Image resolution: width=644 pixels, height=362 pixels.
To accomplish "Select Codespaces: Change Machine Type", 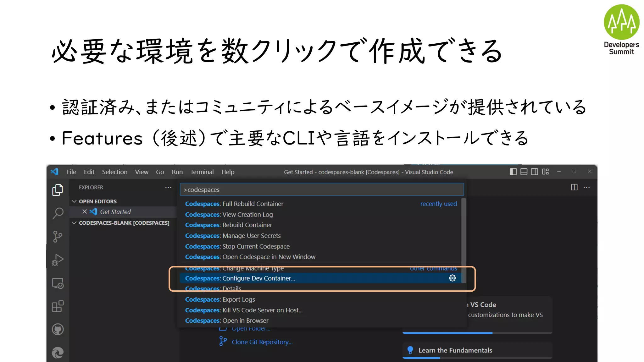I will tap(321, 268).
